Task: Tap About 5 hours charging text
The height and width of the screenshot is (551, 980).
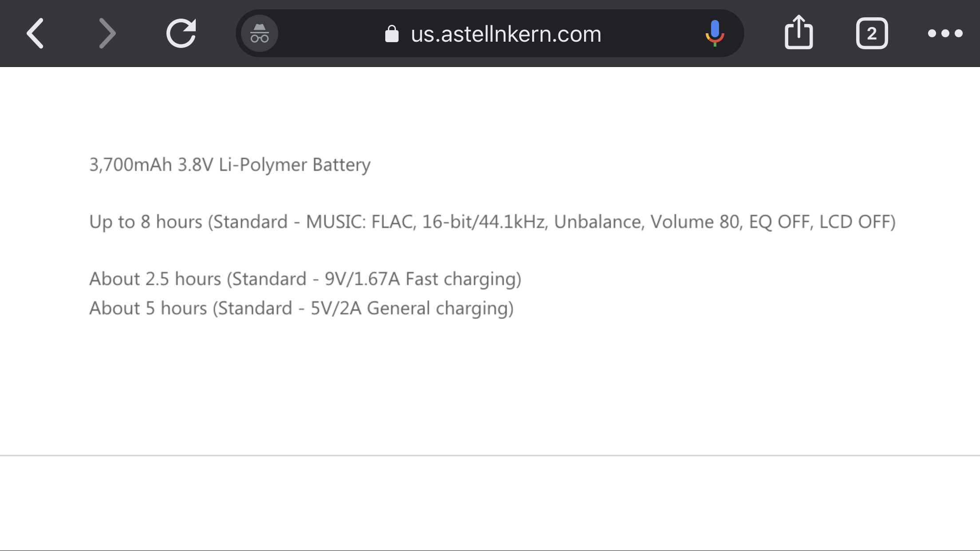Action: (x=148, y=308)
